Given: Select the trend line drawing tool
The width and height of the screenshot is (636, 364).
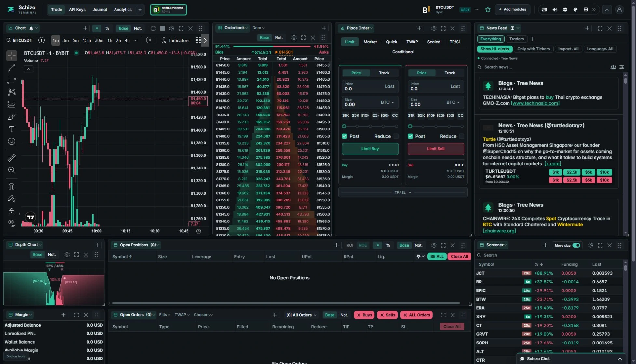Looking at the screenshot, I should 12,68.
